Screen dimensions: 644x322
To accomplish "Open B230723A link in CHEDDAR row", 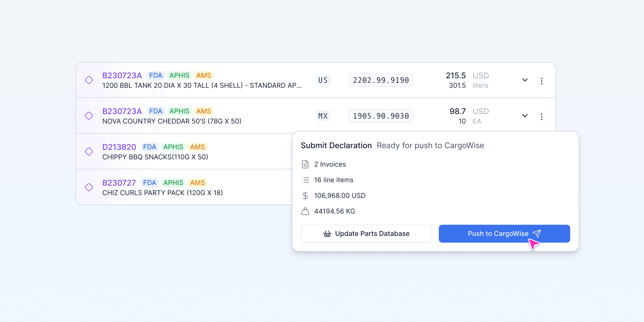I will tap(122, 111).
